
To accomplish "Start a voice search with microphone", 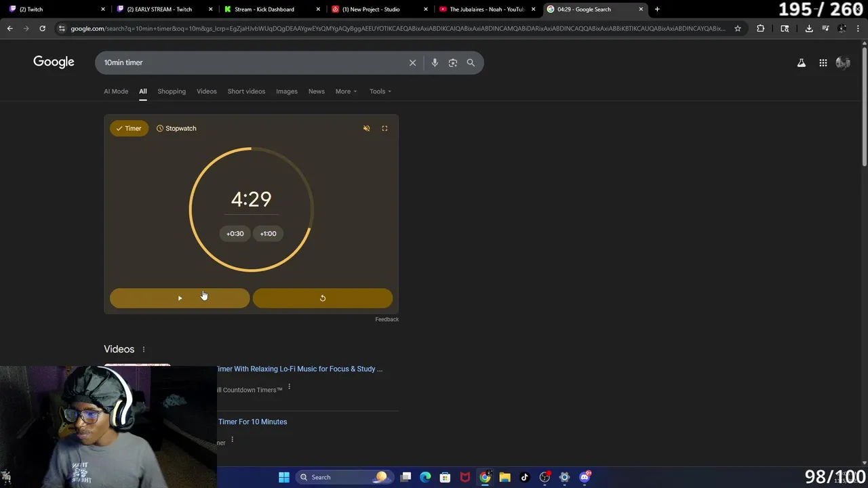I will (x=435, y=62).
